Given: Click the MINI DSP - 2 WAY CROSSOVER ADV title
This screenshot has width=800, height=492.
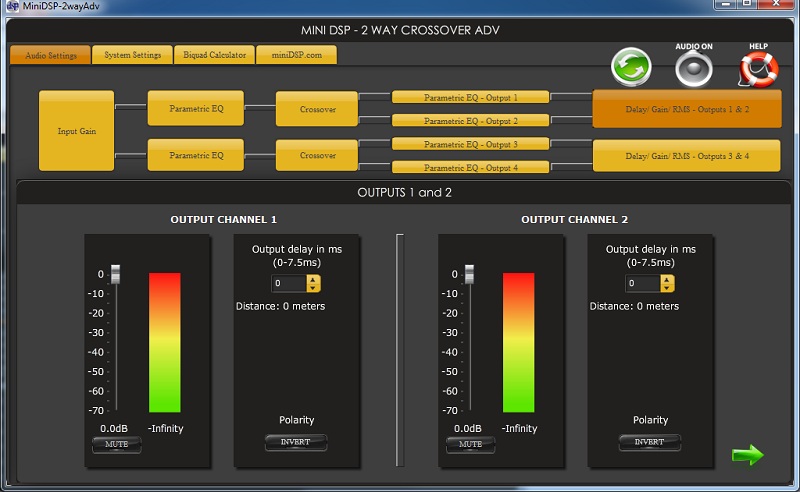Looking at the screenshot, I should coord(400,30).
